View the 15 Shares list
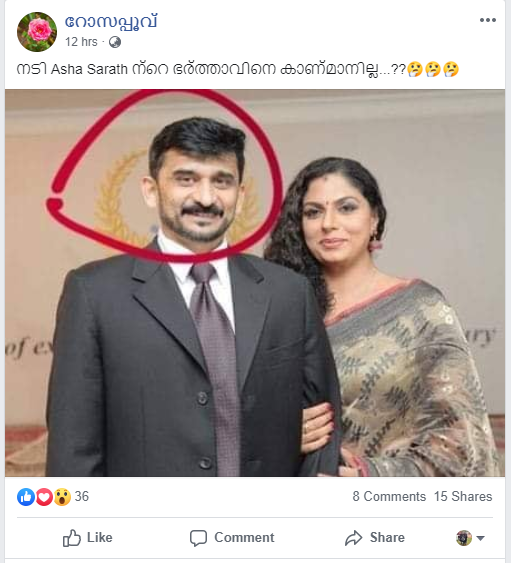Viewport: 511px width, 563px height. click(463, 497)
